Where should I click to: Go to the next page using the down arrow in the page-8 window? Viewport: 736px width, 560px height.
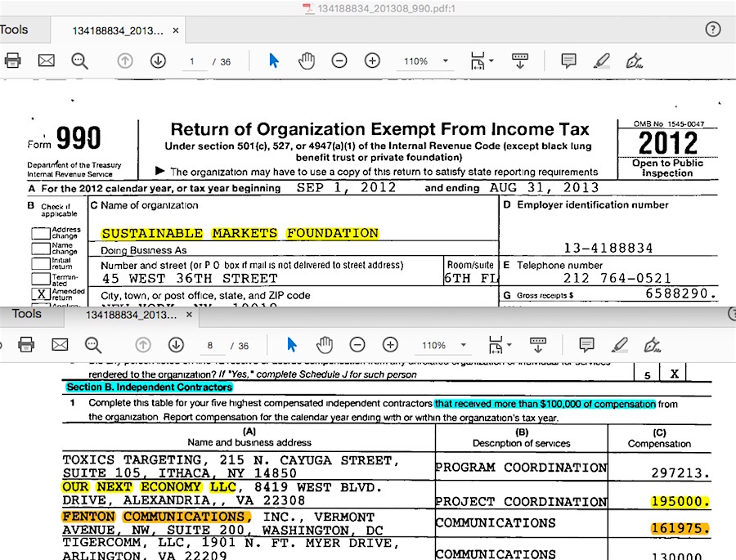176,345
